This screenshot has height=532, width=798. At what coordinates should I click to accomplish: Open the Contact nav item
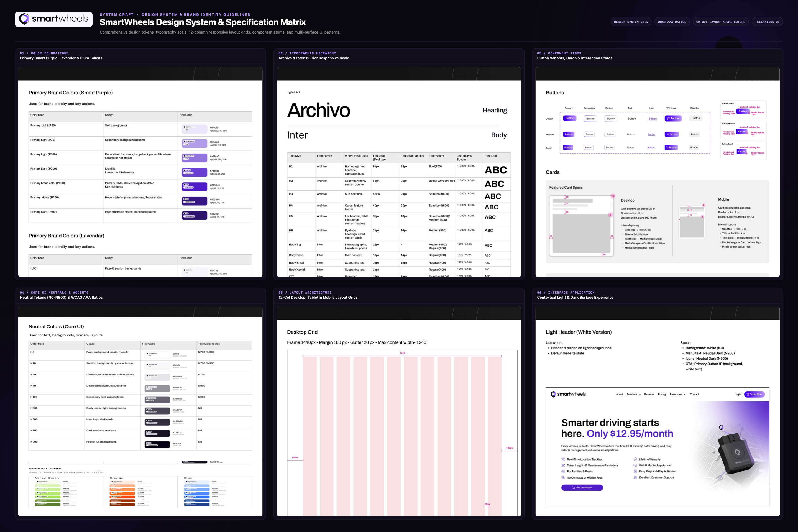click(x=695, y=394)
